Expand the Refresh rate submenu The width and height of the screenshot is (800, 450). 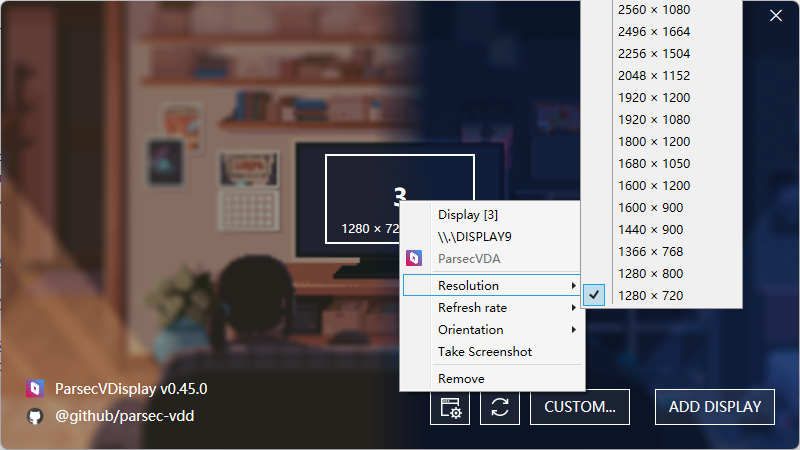[490, 308]
